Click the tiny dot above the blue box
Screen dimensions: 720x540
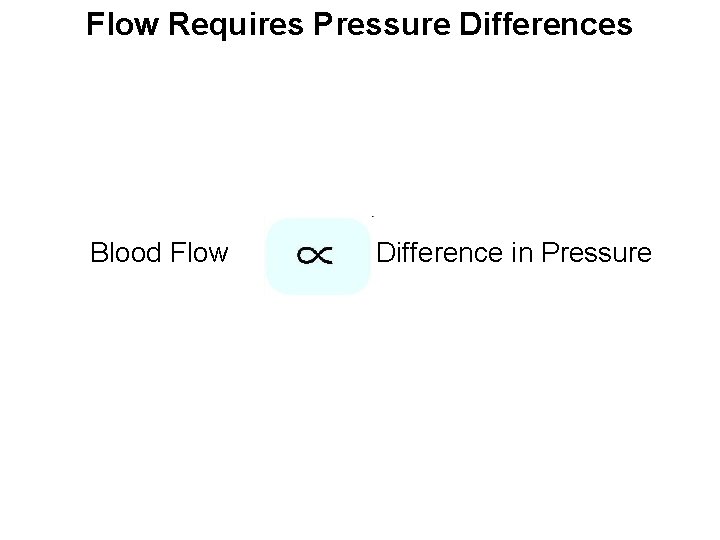(372, 216)
